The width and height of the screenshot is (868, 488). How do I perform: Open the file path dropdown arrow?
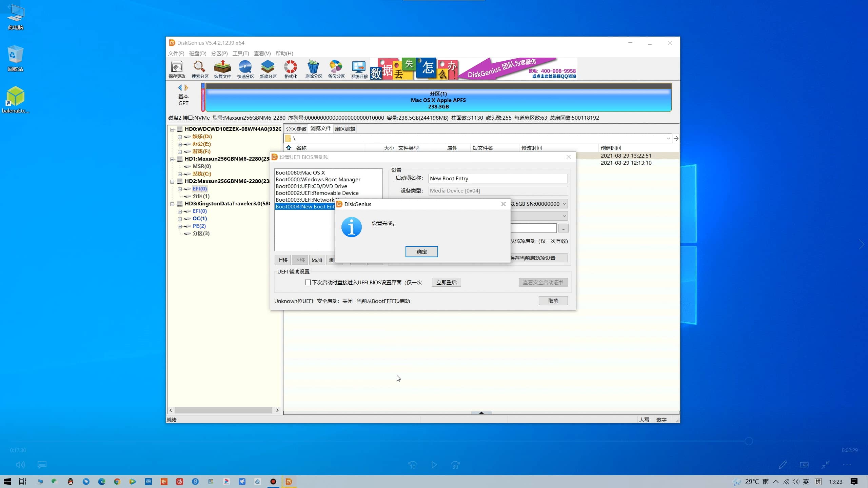668,138
